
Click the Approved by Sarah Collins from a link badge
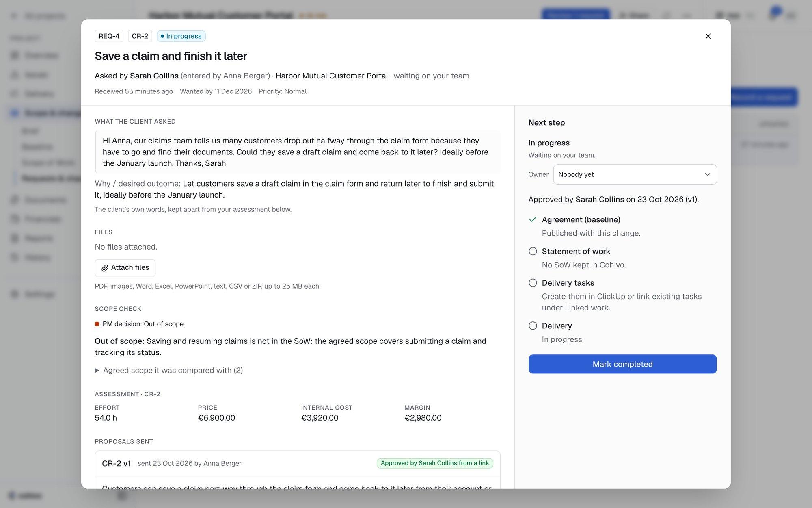point(435,463)
